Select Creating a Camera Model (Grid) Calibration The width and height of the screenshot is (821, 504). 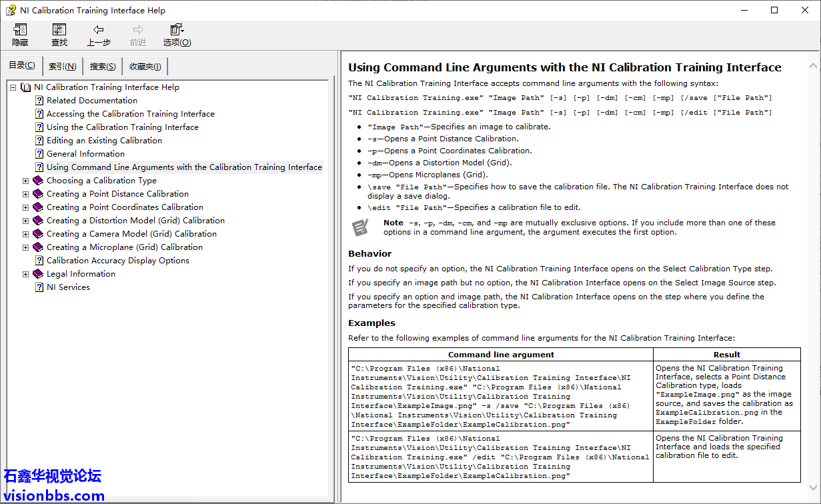[131, 234]
